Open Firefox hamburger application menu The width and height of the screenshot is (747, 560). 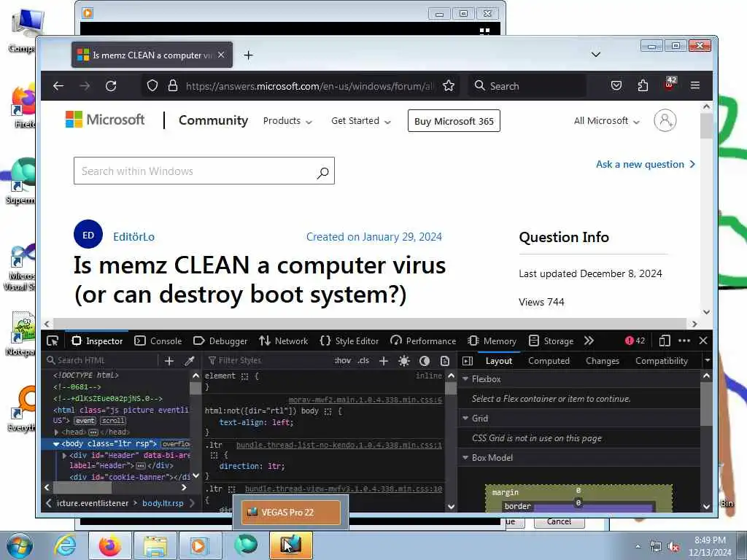pos(695,86)
